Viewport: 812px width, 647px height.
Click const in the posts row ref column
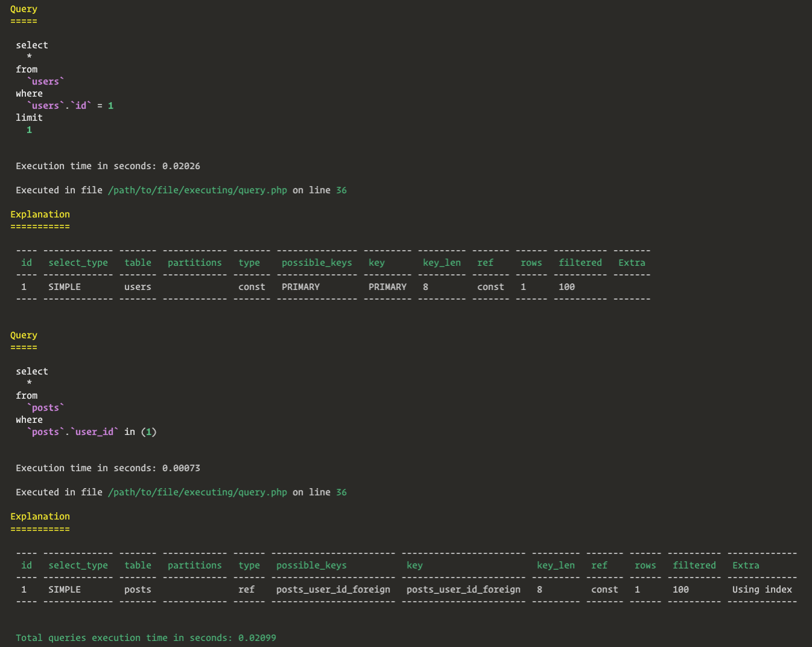pyautogui.click(x=604, y=590)
